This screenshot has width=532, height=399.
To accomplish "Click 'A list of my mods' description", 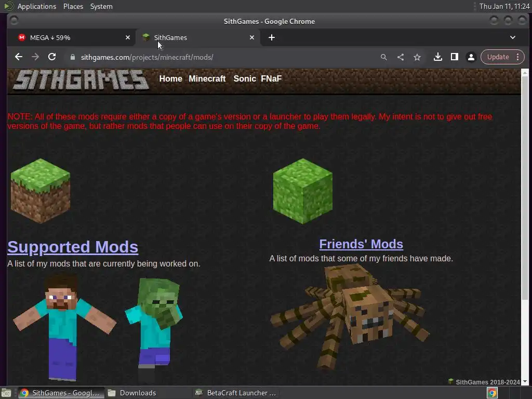I will (x=103, y=263).
